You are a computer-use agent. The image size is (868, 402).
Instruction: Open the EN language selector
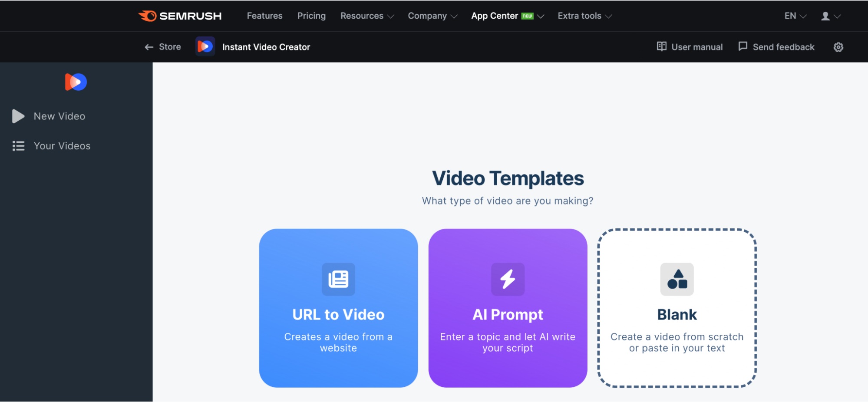click(x=793, y=16)
